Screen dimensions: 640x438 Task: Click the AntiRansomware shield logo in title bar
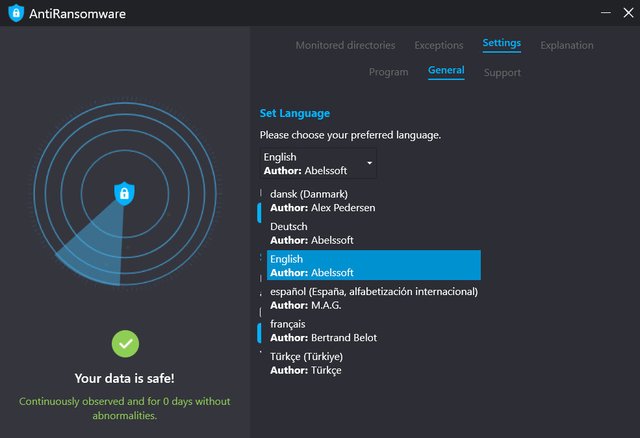[x=15, y=13]
